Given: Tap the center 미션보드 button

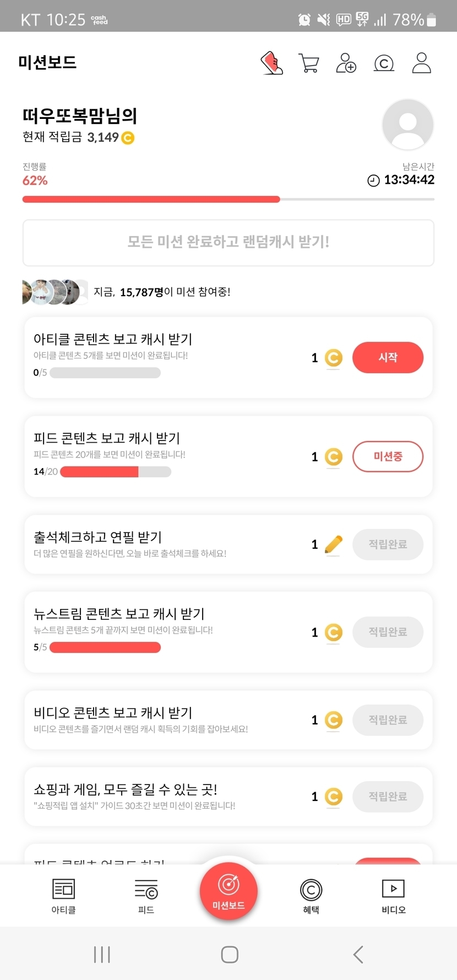Looking at the screenshot, I should [228, 891].
